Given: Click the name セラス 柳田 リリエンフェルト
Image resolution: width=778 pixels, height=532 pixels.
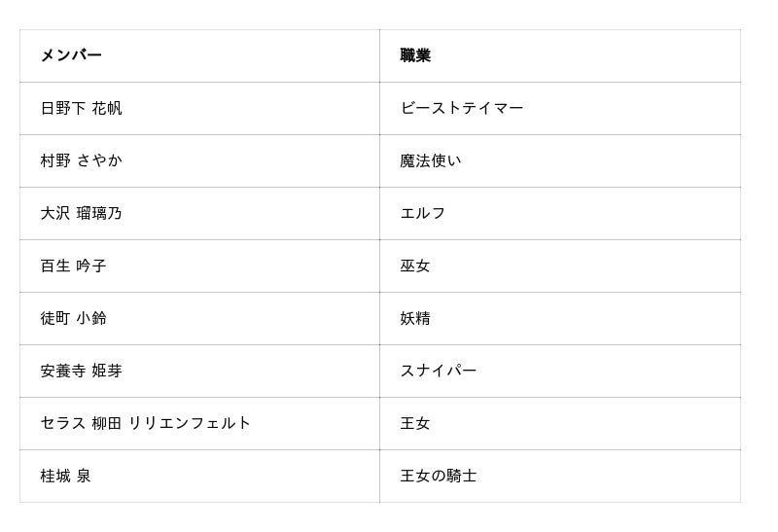Looking at the screenshot, I should pos(146,423).
